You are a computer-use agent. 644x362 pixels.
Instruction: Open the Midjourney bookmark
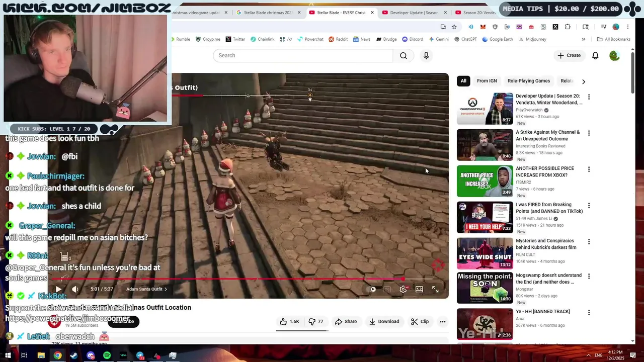coord(532,39)
